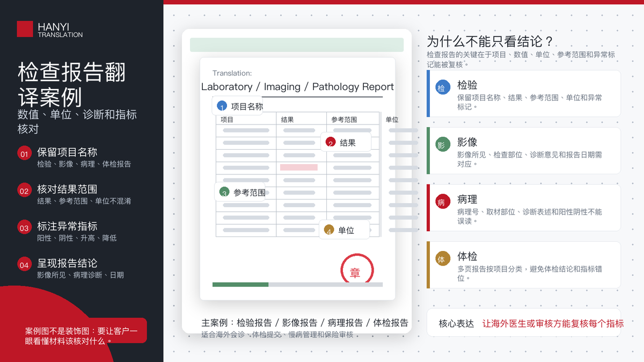Click the 主案例 caption under the document
644x362 pixels.
[305, 323]
